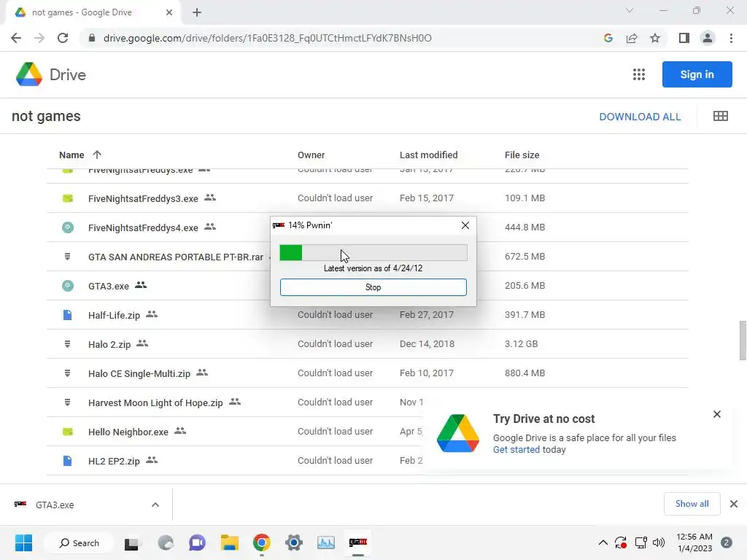This screenshot has height=560, width=747.
Task: Go back with the browser back arrow
Action: [16, 38]
